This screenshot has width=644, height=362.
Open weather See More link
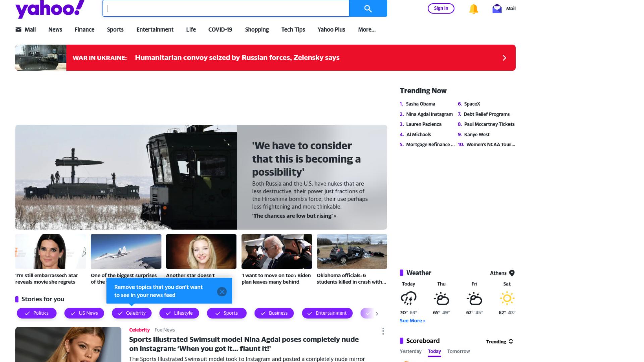(x=413, y=321)
